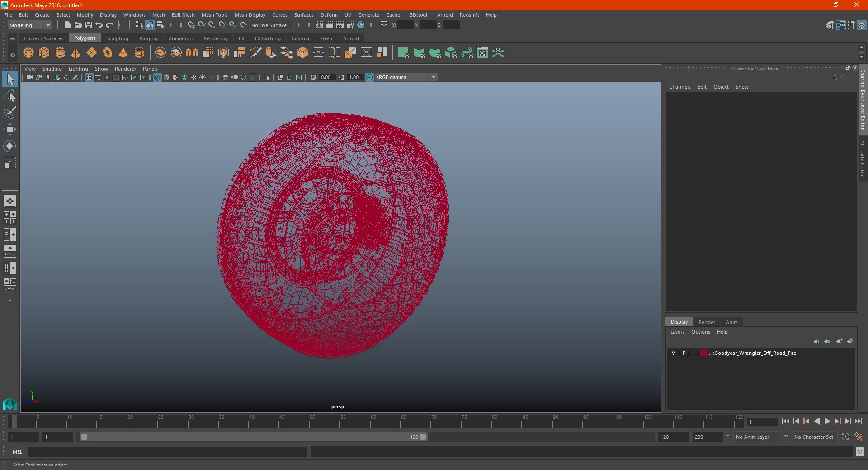Switch to the Anim layer tab
Viewport: 868px width, 470px height.
(731, 322)
